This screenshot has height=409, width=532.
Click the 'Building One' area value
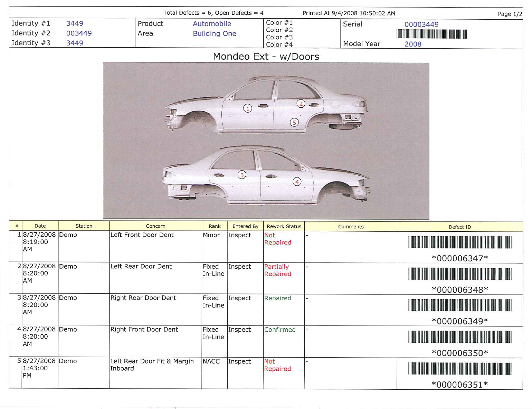[215, 33]
